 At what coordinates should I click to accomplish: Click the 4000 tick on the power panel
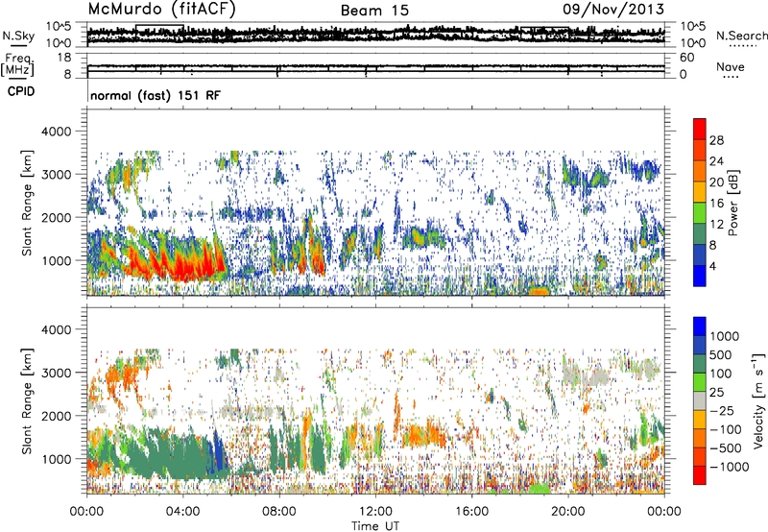click(x=56, y=132)
